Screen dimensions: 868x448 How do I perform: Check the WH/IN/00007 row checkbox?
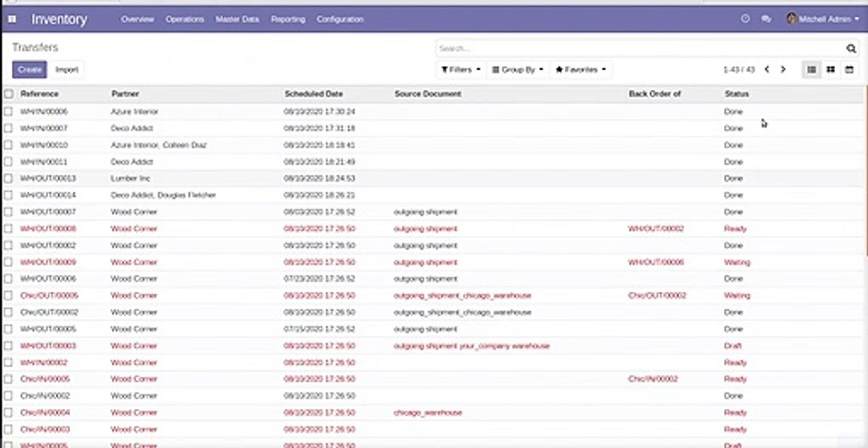click(x=8, y=128)
